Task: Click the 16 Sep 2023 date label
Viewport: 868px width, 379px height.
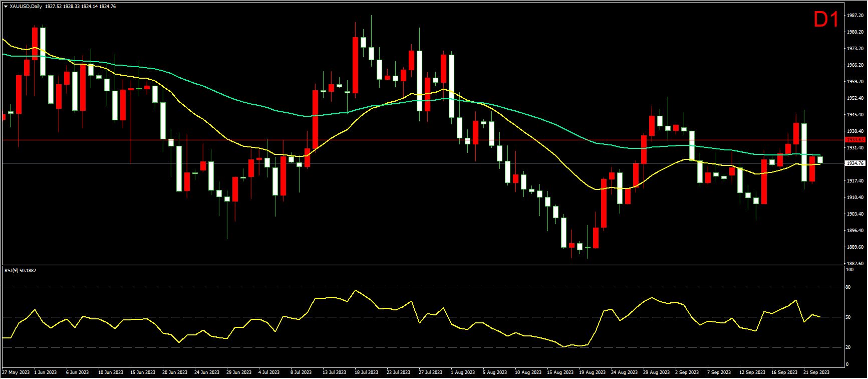Action: click(x=784, y=372)
